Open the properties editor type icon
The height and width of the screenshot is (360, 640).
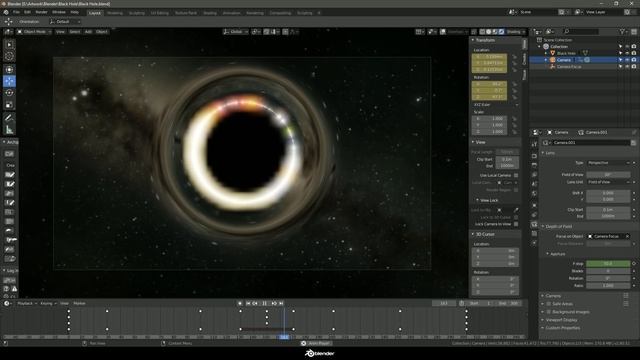(536, 132)
